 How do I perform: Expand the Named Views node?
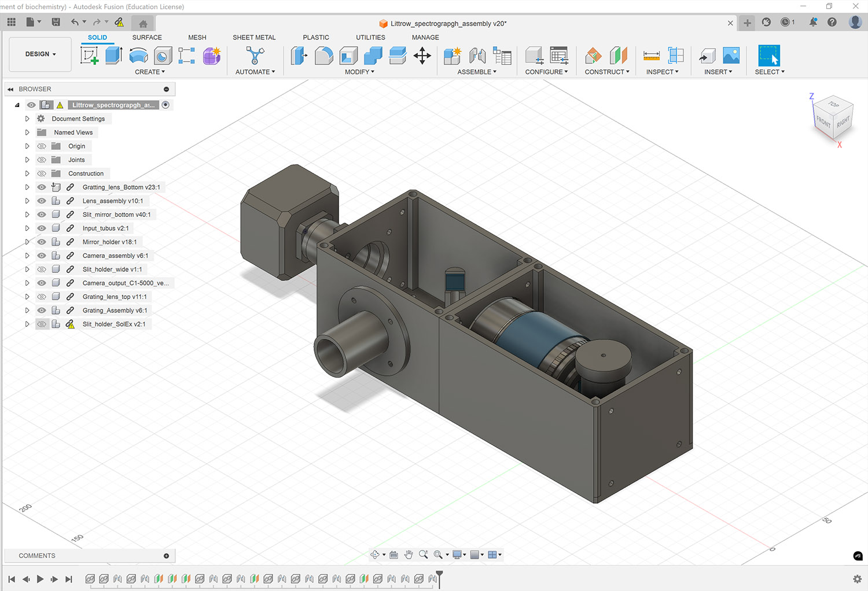[27, 132]
